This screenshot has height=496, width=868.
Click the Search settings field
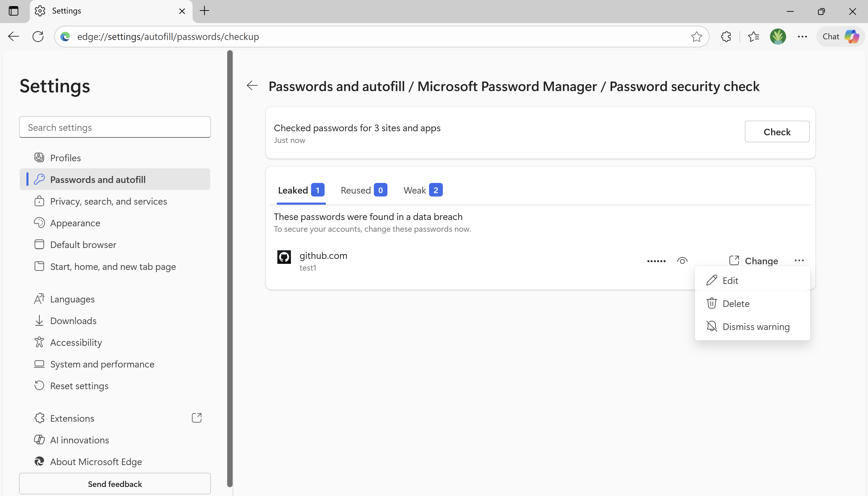[115, 127]
